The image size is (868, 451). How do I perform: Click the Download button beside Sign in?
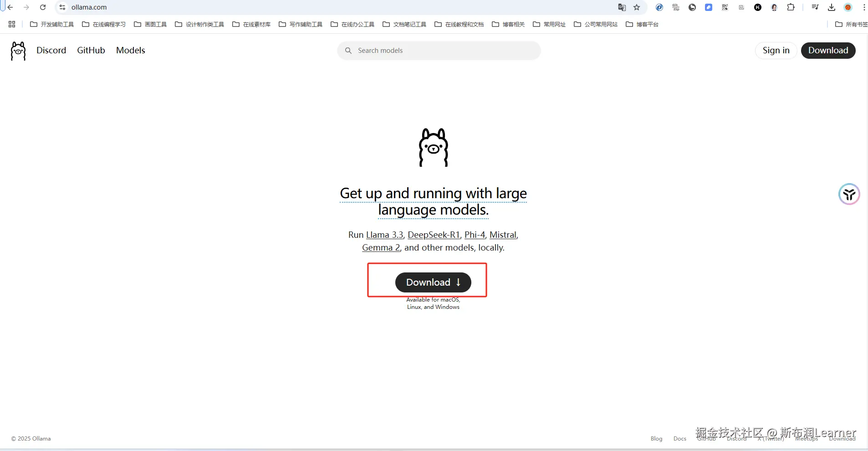[828, 51]
